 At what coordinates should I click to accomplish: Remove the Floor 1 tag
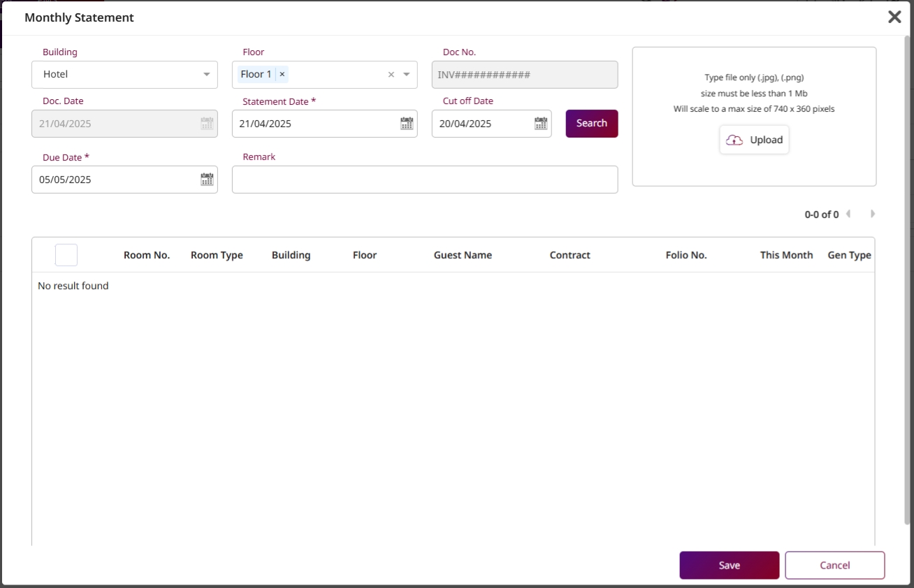tap(282, 74)
